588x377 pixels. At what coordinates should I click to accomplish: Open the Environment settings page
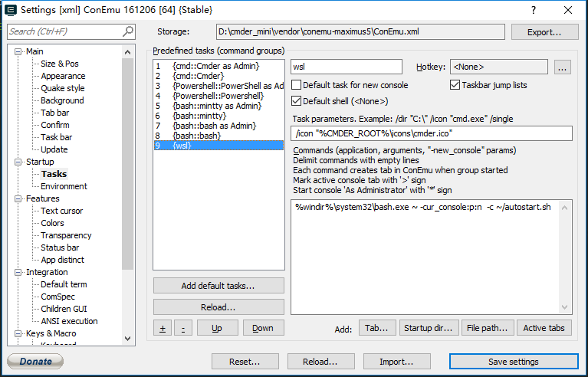[x=64, y=186]
